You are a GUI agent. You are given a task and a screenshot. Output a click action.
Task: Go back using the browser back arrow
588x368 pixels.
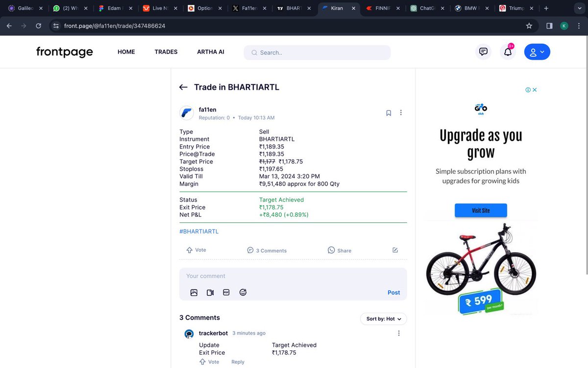pos(9,26)
